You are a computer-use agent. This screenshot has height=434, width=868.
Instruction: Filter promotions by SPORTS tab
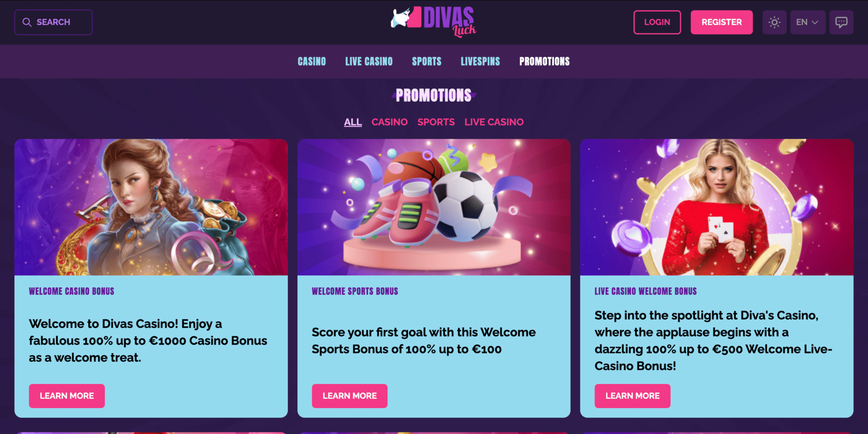pyautogui.click(x=436, y=122)
